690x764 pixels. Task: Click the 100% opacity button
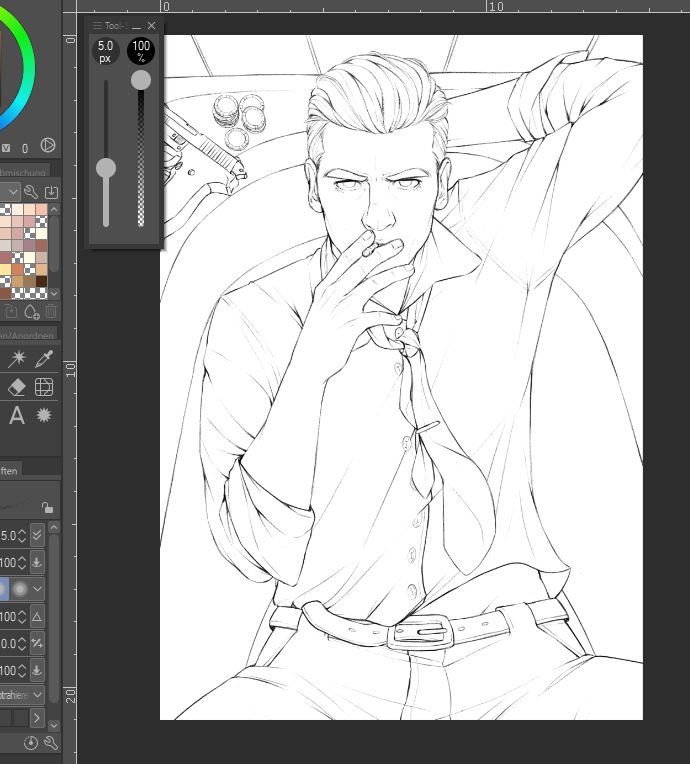(141, 50)
